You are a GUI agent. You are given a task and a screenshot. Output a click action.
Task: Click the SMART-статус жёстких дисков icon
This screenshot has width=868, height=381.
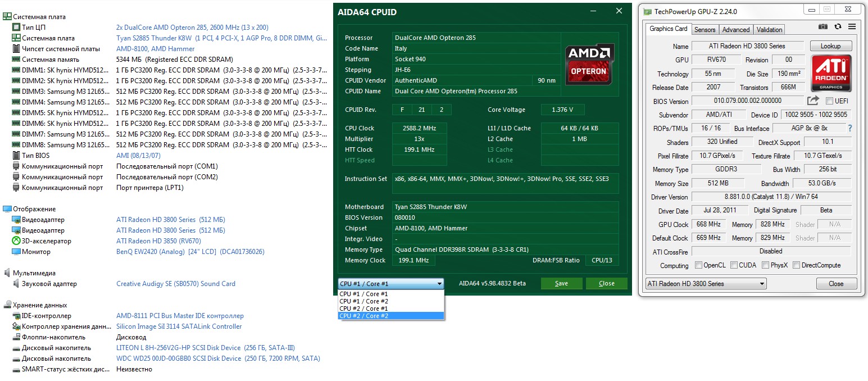pos(16,369)
